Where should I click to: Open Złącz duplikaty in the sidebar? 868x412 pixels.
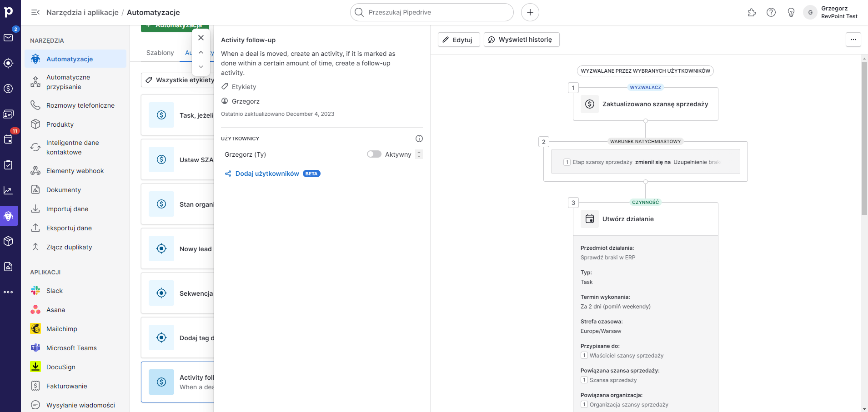coord(76,247)
